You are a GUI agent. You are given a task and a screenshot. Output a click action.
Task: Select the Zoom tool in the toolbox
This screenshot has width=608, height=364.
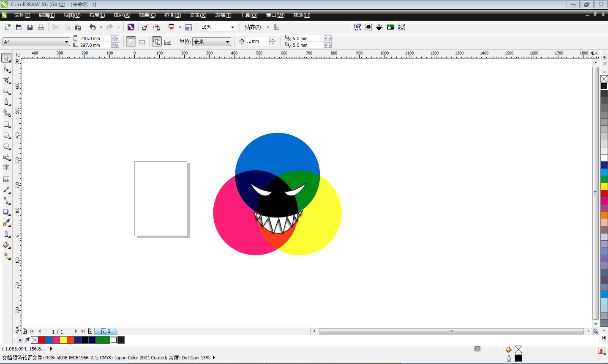(6, 91)
